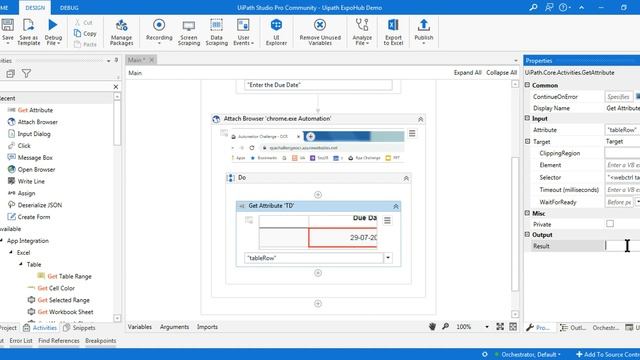Collapse Target property group
The width and height of the screenshot is (640, 360).
click(527, 141)
